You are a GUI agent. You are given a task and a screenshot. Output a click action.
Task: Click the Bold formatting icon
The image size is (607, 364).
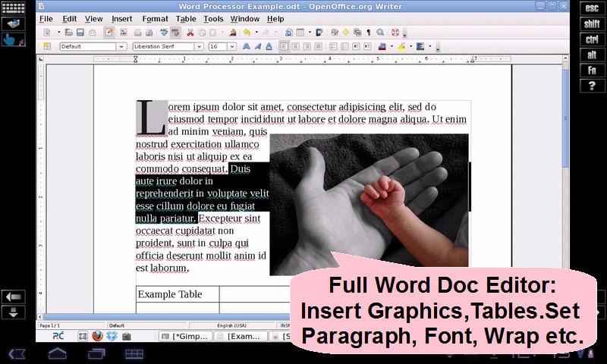coord(246,46)
